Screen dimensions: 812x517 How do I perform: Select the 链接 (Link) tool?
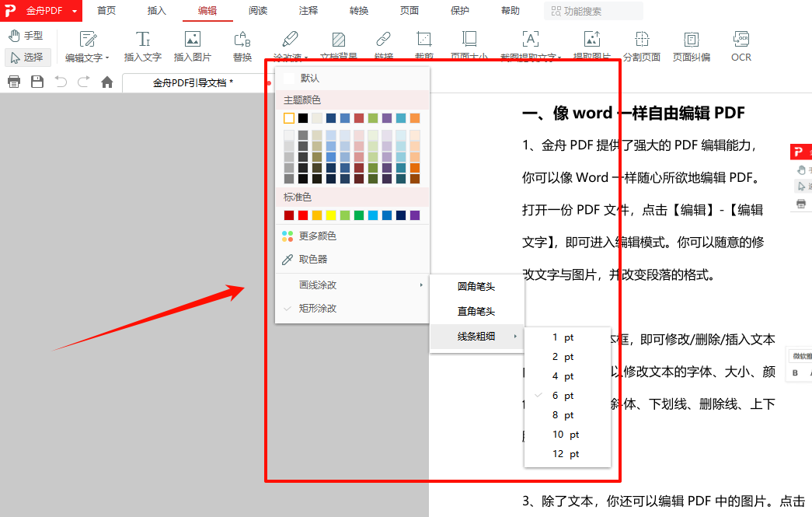[x=382, y=47]
